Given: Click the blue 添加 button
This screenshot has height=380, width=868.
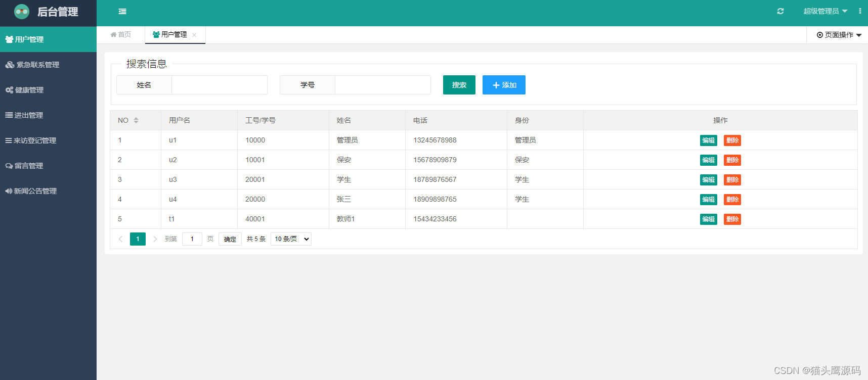Looking at the screenshot, I should click(x=504, y=85).
